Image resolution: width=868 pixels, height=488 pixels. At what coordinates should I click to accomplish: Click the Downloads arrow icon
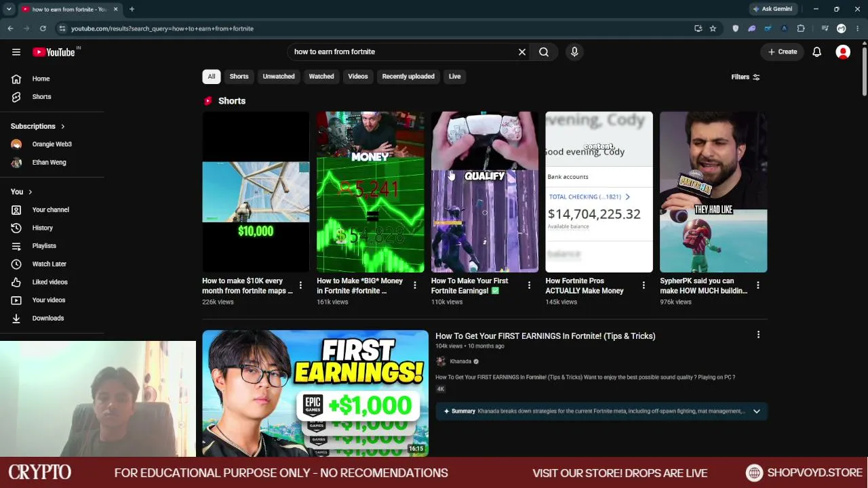[16, 318]
